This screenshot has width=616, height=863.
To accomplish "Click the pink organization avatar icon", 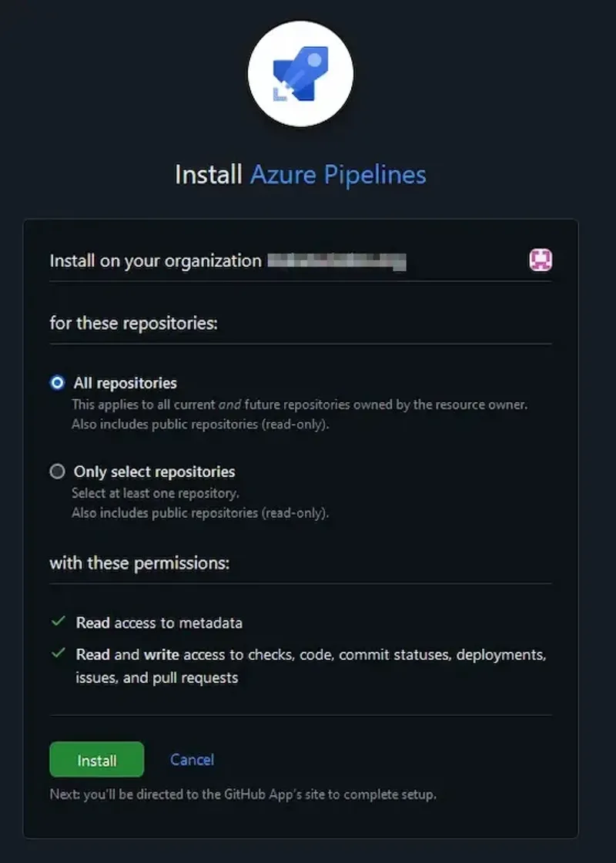I will point(541,260).
